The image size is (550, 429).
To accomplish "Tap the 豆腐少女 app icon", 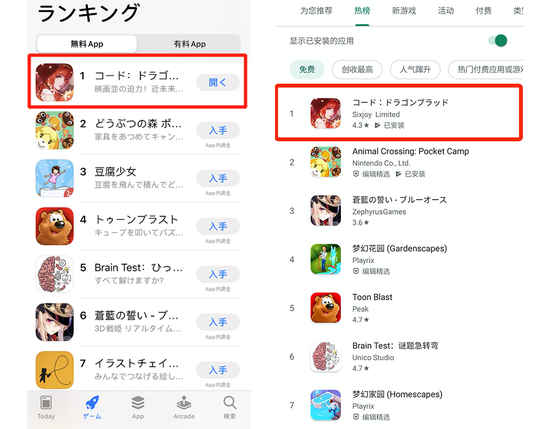I will [55, 178].
